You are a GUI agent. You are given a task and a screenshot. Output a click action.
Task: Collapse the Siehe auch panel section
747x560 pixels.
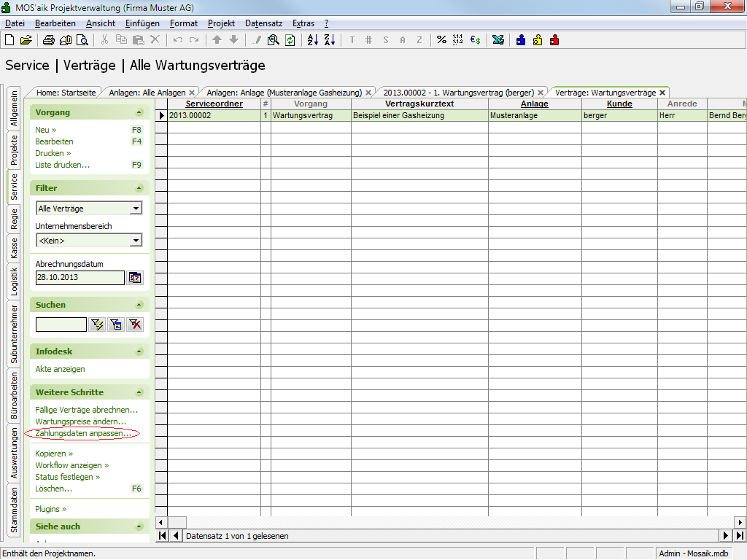[x=139, y=526]
